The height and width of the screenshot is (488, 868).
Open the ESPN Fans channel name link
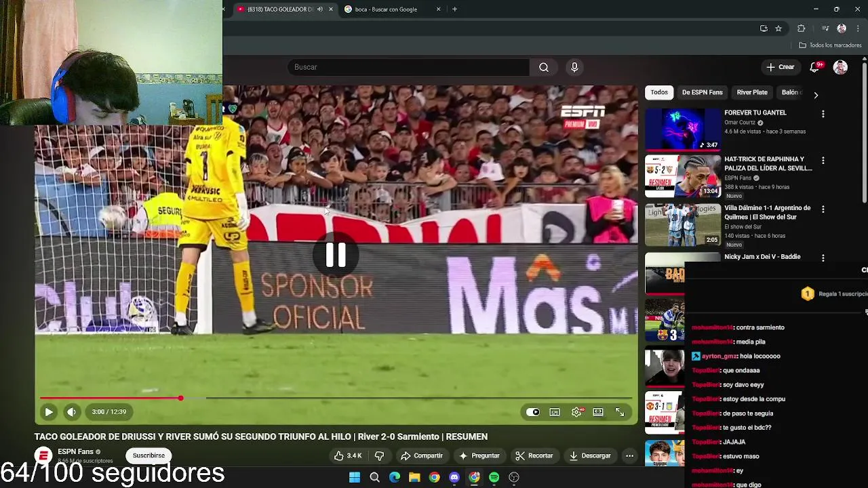point(75,451)
